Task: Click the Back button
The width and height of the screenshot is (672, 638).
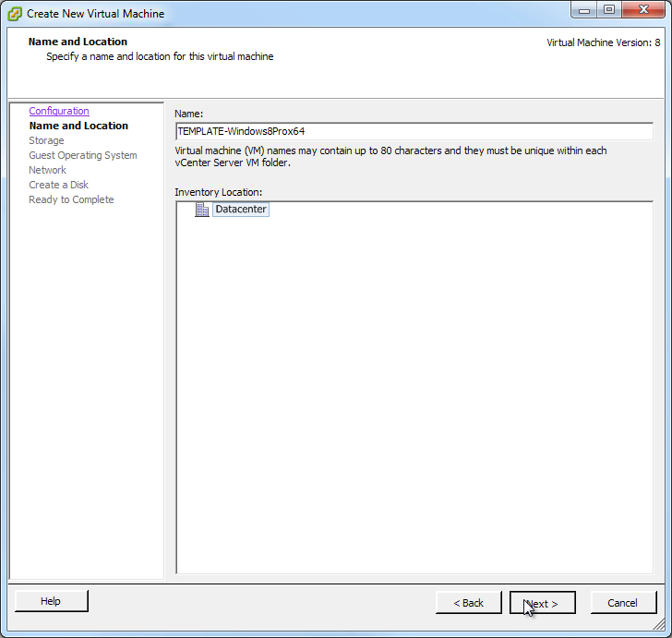Action: point(468,603)
